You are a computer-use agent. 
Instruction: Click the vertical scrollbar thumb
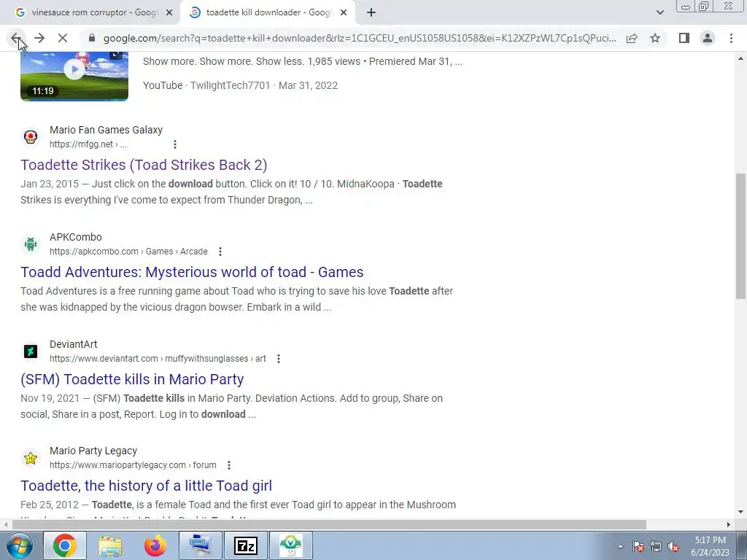pyautogui.click(x=740, y=236)
